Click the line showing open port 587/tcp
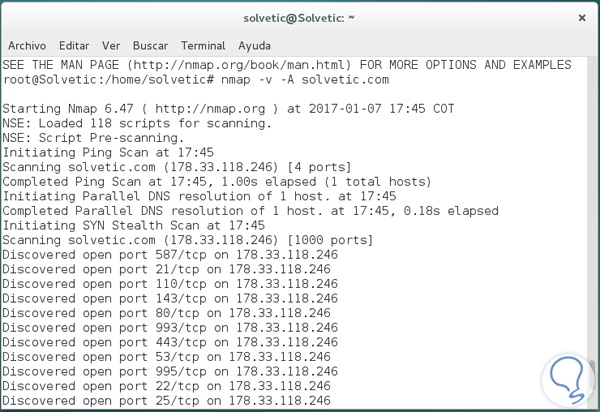The width and height of the screenshot is (600, 412). click(170, 255)
